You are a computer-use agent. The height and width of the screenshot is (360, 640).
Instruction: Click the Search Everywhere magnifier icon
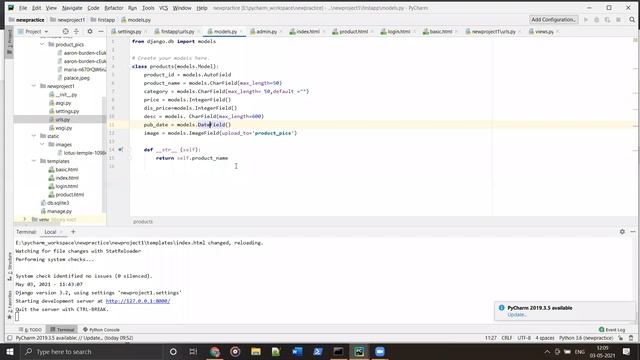click(x=632, y=20)
